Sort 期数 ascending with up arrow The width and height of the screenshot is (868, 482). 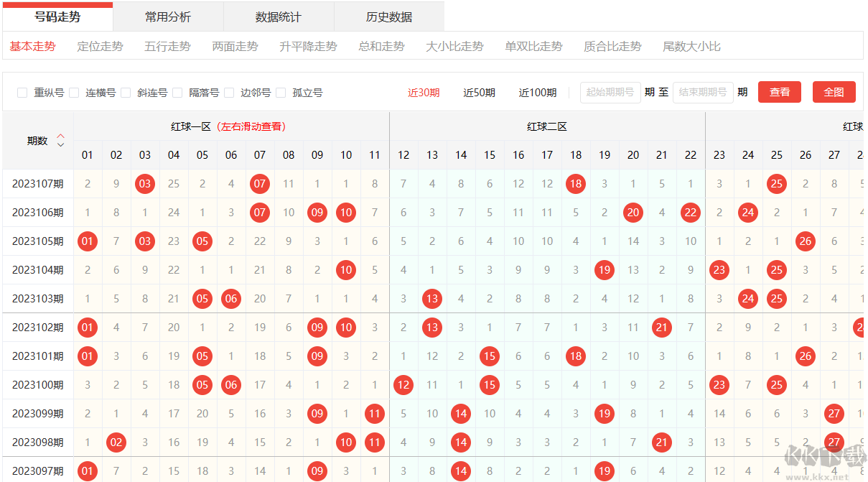[61, 136]
